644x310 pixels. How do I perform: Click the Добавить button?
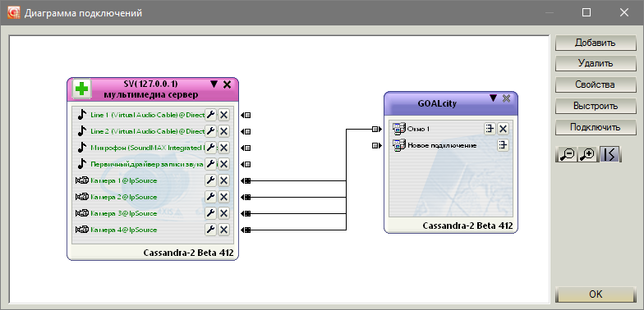(596, 43)
